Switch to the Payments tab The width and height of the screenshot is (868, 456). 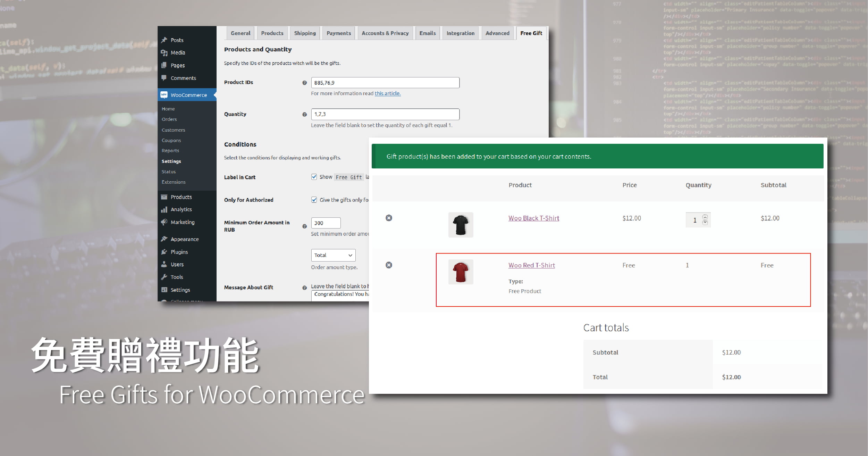coord(338,33)
